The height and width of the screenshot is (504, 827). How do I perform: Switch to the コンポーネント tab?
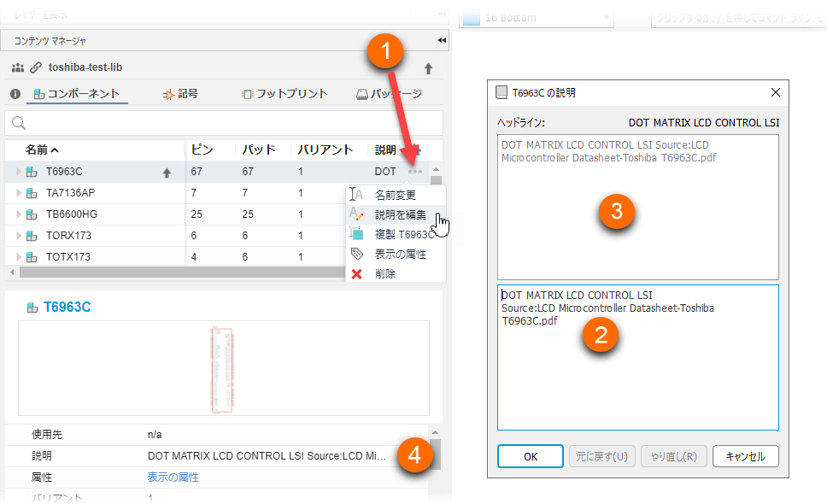[x=77, y=94]
